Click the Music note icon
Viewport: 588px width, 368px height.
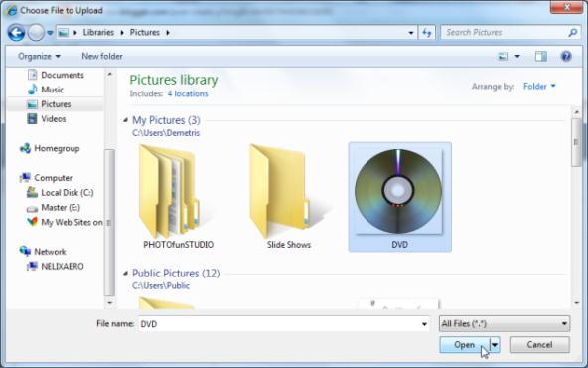pos(32,90)
